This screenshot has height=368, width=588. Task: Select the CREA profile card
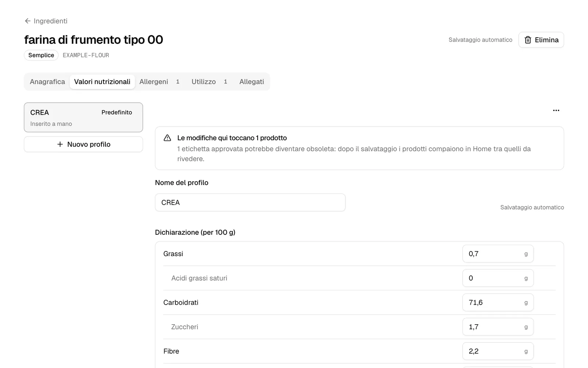(x=83, y=117)
